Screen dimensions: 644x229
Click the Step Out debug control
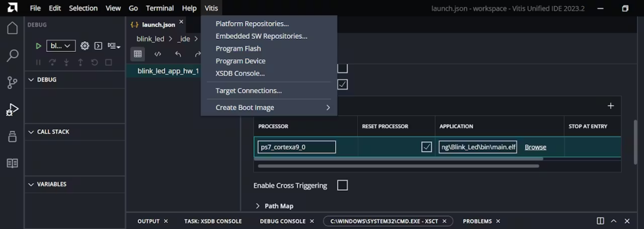pos(80,63)
